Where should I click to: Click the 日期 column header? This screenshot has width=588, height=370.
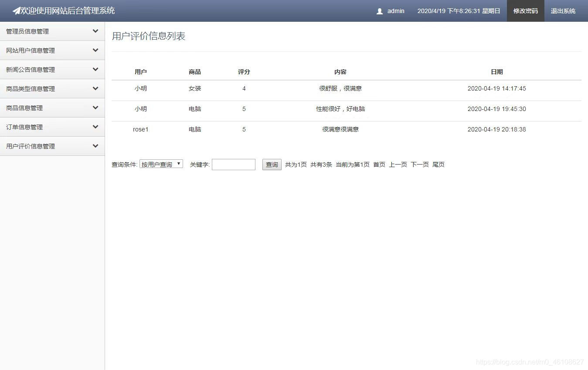click(x=497, y=72)
